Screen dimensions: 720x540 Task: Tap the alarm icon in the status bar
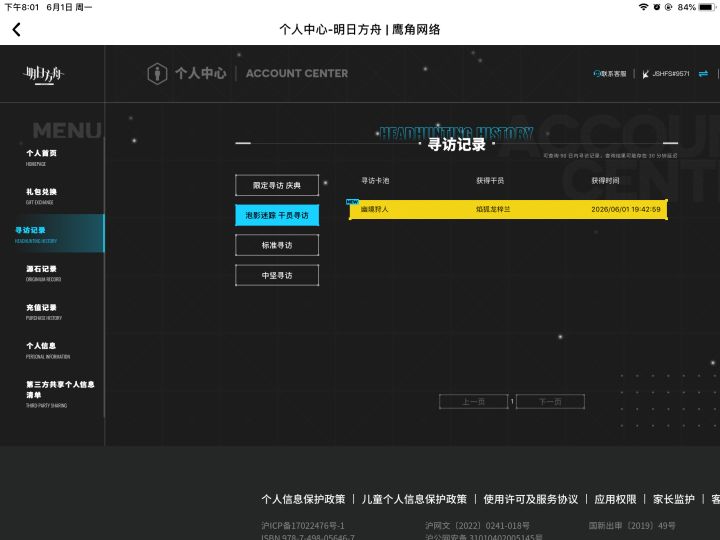pyautogui.click(x=657, y=7)
